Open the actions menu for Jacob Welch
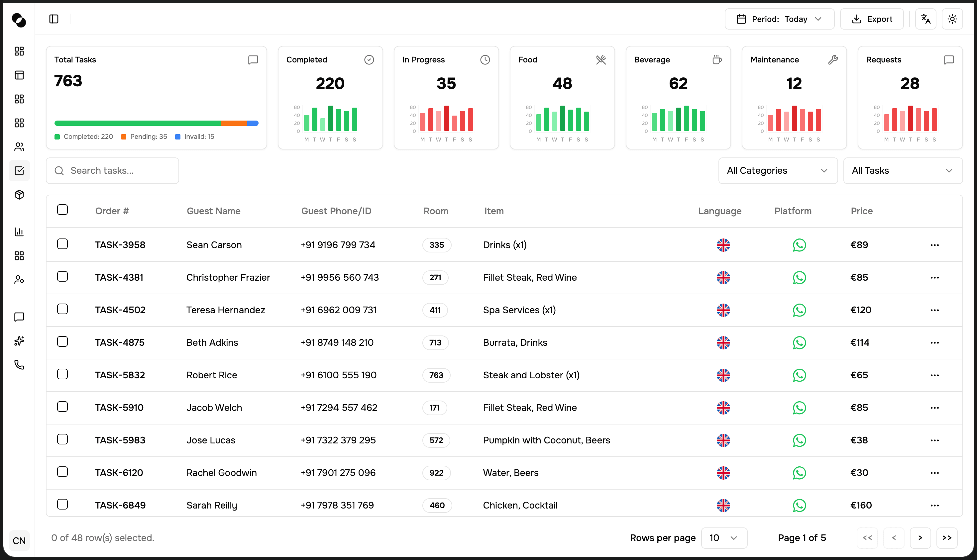This screenshot has height=560, width=977. coord(934,408)
